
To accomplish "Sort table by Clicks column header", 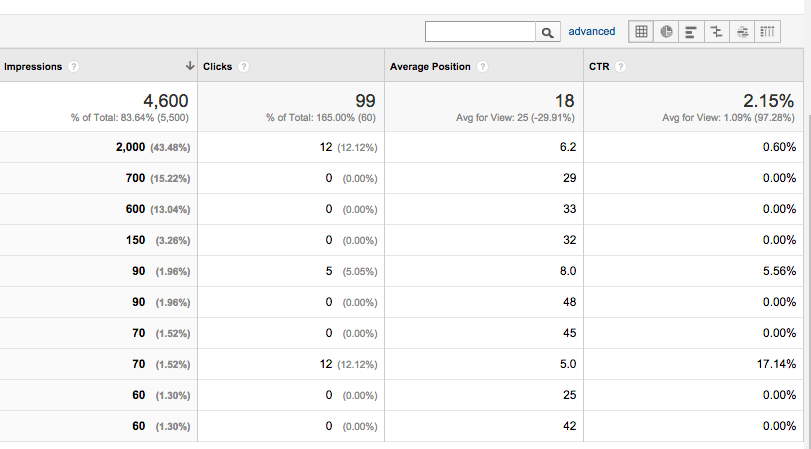I will point(217,66).
